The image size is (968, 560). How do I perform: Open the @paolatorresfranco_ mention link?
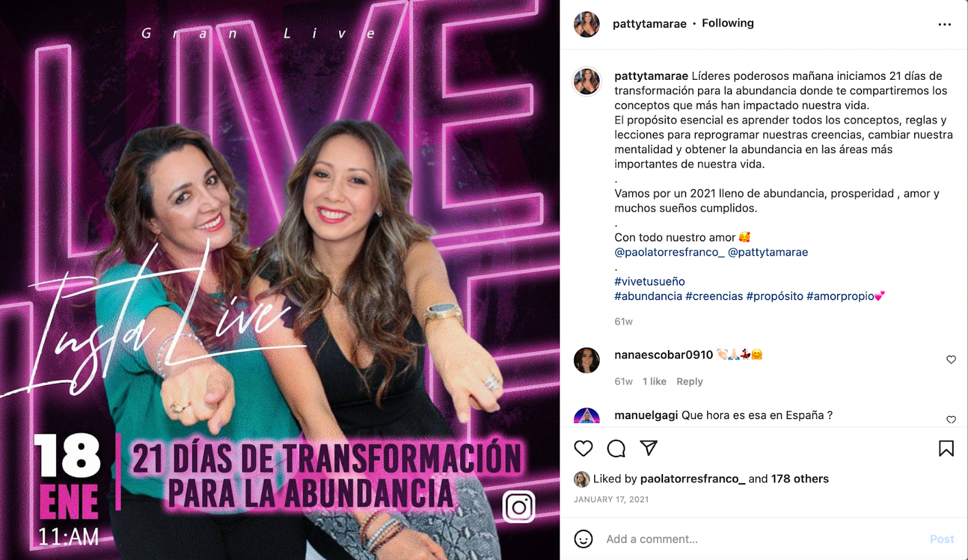pos(669,252)
